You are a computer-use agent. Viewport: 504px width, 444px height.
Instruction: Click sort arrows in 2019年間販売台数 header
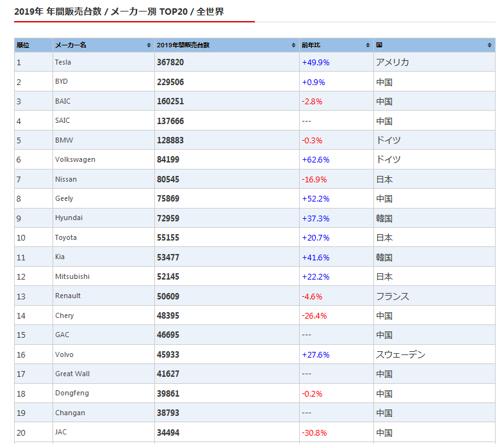tap(293, 45)
